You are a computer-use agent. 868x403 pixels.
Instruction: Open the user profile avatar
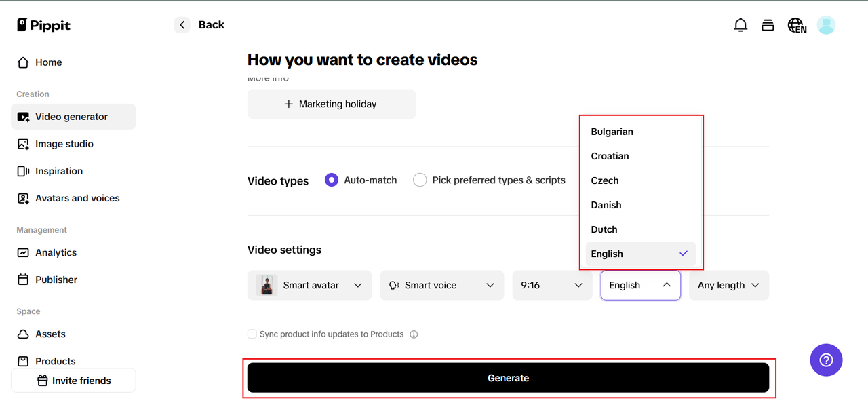(x=826, y=25)
